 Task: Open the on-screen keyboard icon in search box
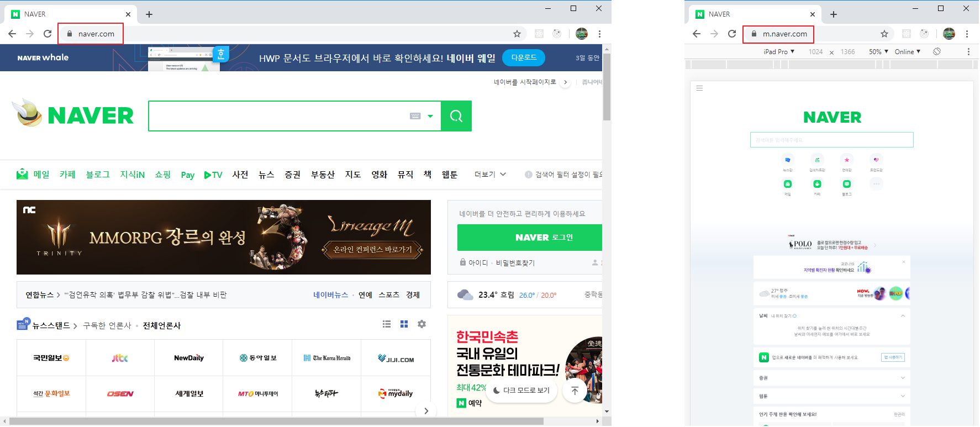tap(415, 116)
